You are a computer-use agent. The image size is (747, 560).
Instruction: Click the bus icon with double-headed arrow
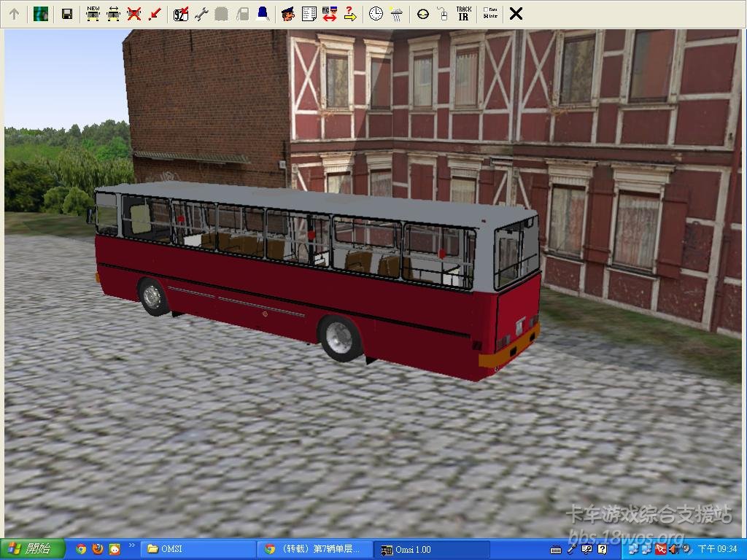(x=113, y=14)
